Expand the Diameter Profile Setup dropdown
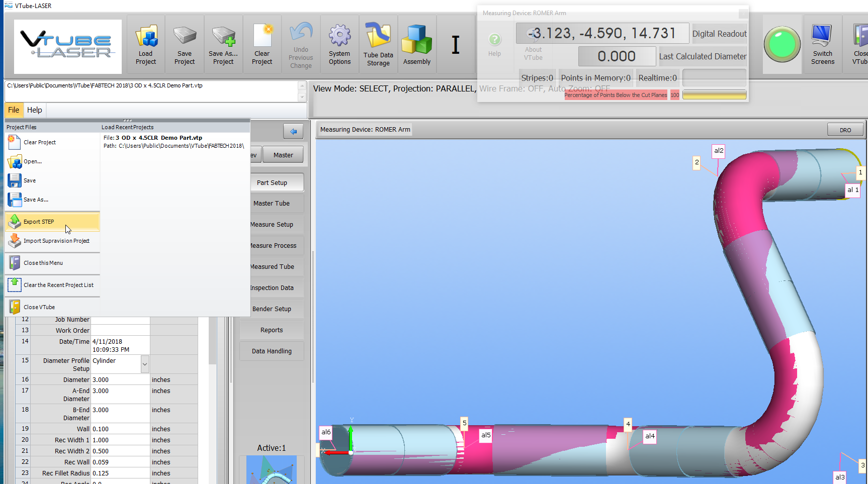The width and height of the screenshot is (868, 484). point(145,364)
